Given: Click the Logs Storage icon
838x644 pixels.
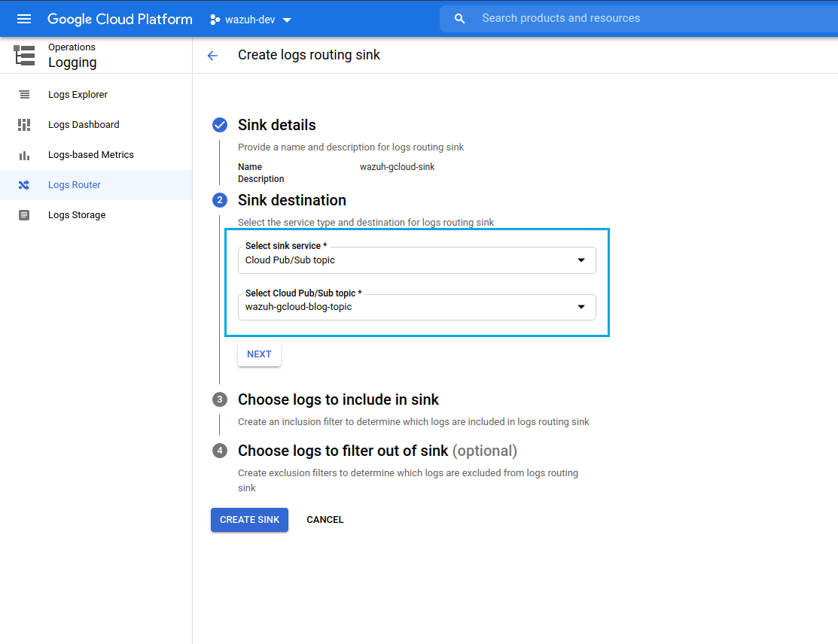Looking at the screenshot, I should coord(24,215).
